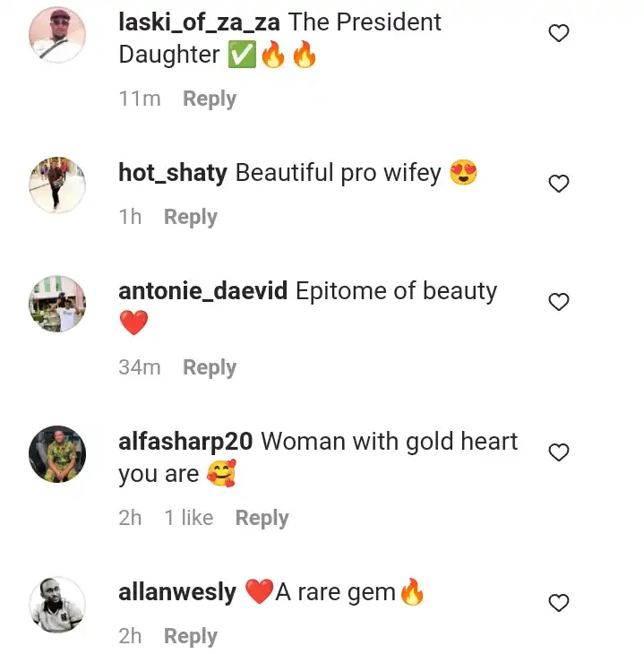Reply to hot_shaty's 1h comment

pyautogui.click(x=191, y=218)
